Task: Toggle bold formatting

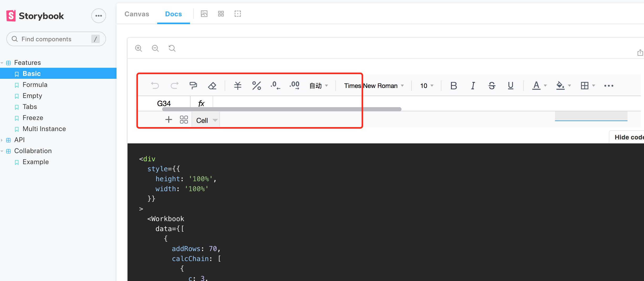Action: [453, 85]
